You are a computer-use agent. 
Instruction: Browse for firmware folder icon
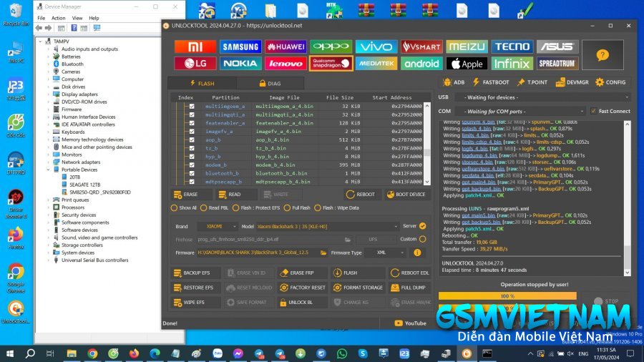pyautogui.click(x=323, y=253)
